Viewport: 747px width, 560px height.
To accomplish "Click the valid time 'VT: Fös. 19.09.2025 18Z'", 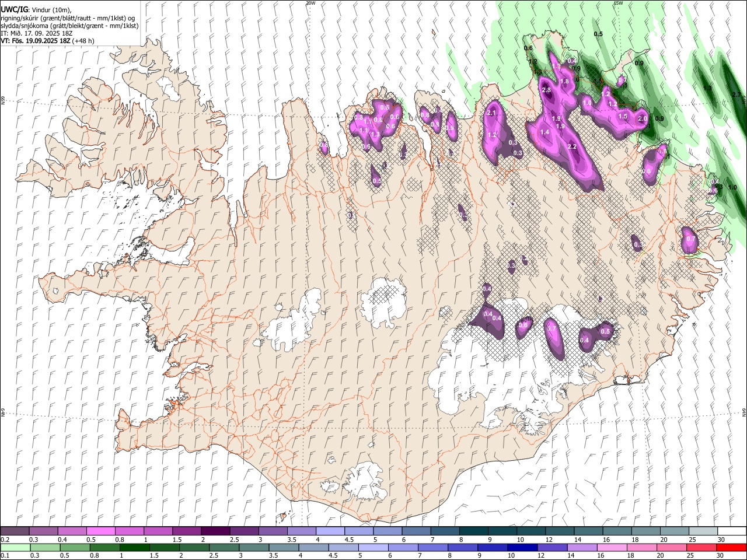I will coord(36,41).
